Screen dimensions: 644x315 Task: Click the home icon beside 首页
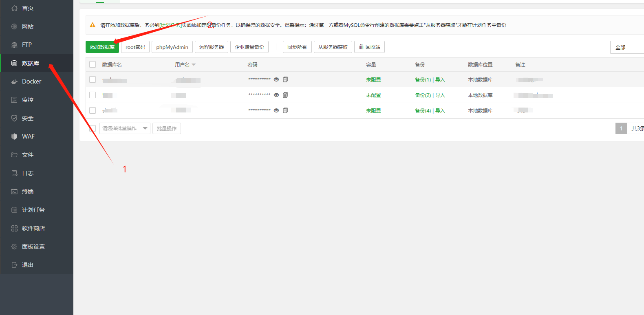point(14,8)
